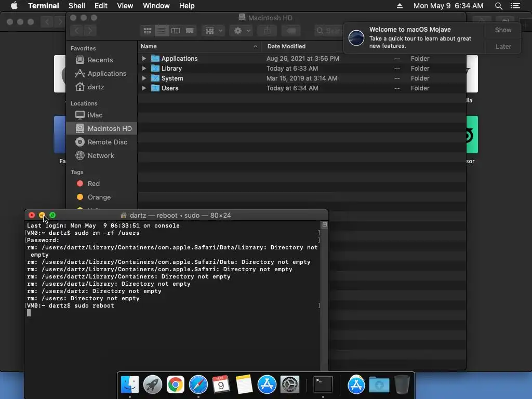
Task: Open Finder group-by dropdown
Action: tap(213, 31)
